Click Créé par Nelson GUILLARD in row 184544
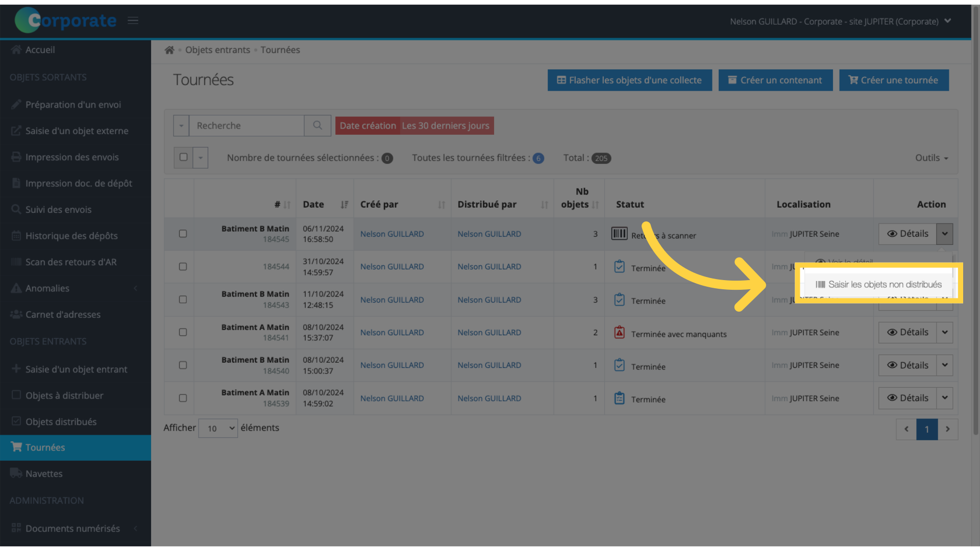 click(392, 267)
